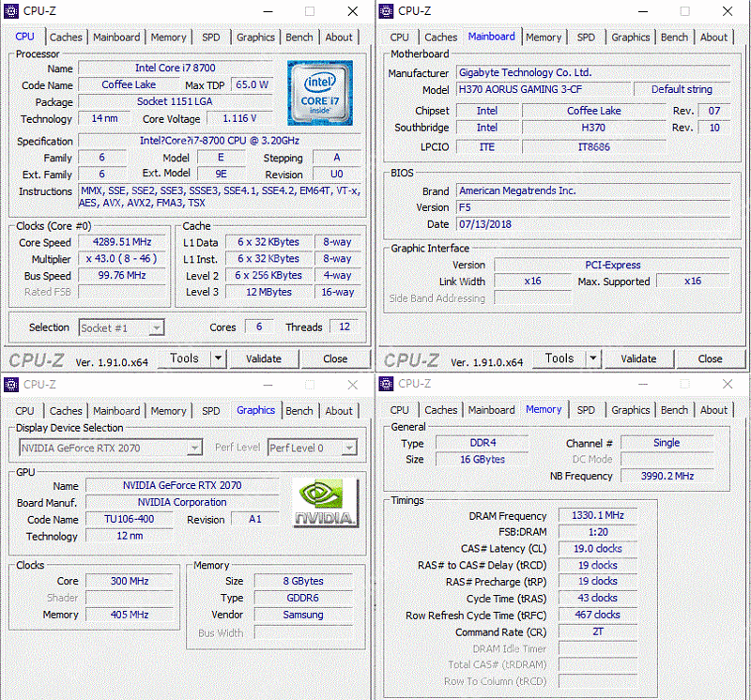Select Graphics tab in Memory window
Viewport: 751px width, 700px height.
coord(630,410)
